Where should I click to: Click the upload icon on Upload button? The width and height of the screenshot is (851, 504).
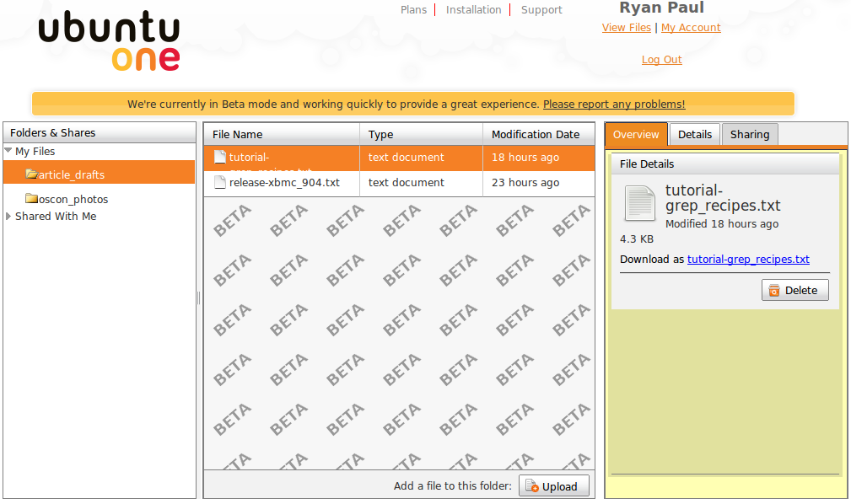532,486
